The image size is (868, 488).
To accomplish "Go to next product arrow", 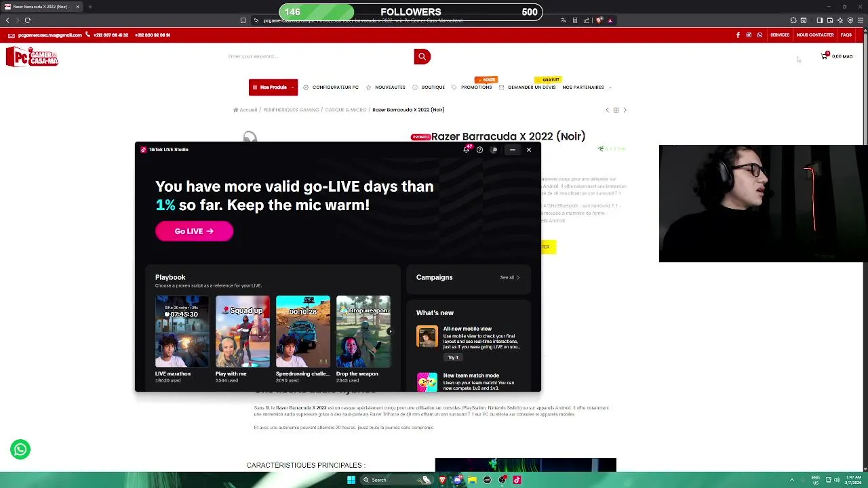I will [625, 110].
